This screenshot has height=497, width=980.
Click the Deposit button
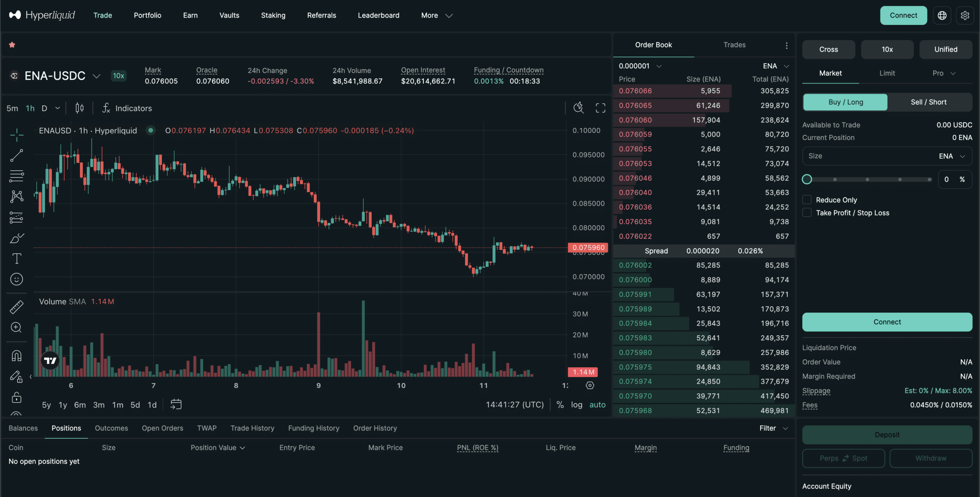(x=887, y=435)
